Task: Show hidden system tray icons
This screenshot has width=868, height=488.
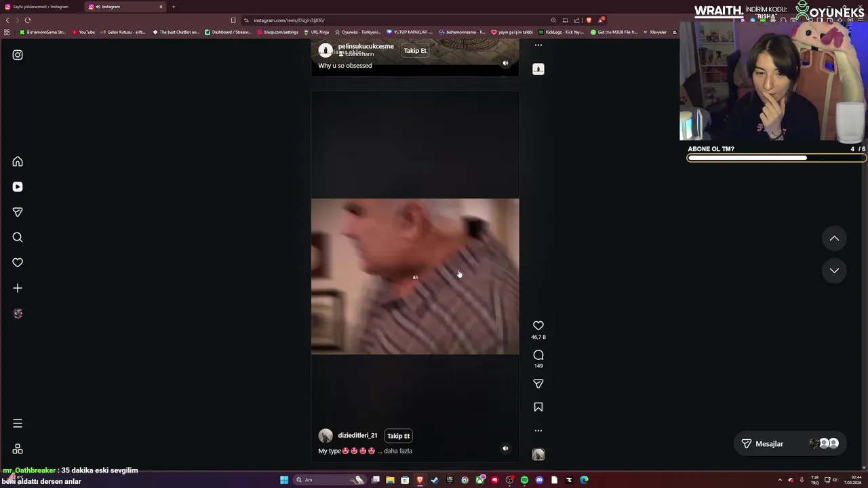Action: pyautogui.click(x=780, y=480)
